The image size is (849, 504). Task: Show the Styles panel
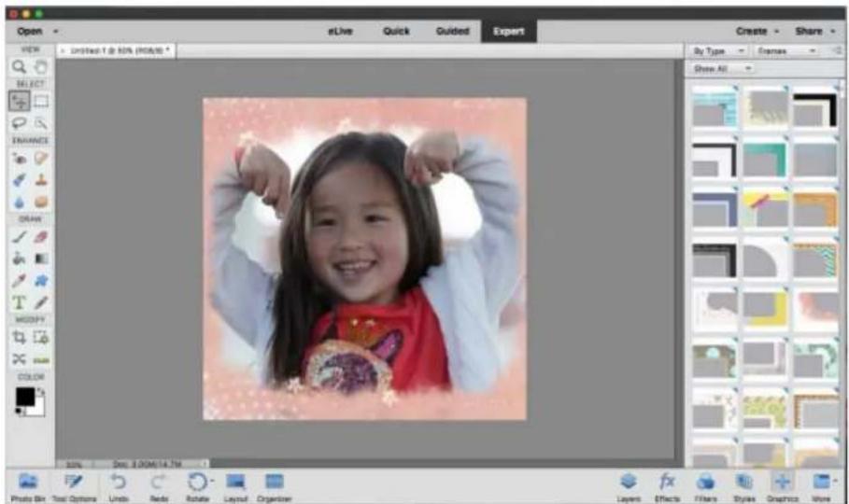pyautogui.click(x=744, y=487)
